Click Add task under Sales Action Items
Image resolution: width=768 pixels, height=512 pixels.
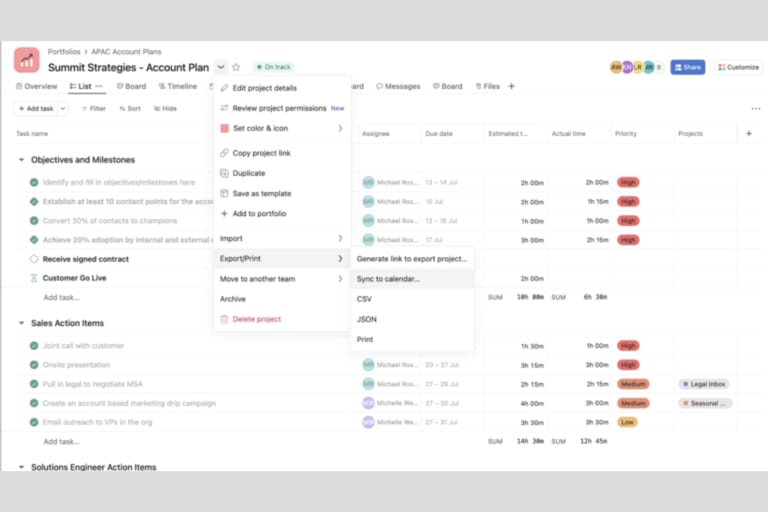coord(61,441)
